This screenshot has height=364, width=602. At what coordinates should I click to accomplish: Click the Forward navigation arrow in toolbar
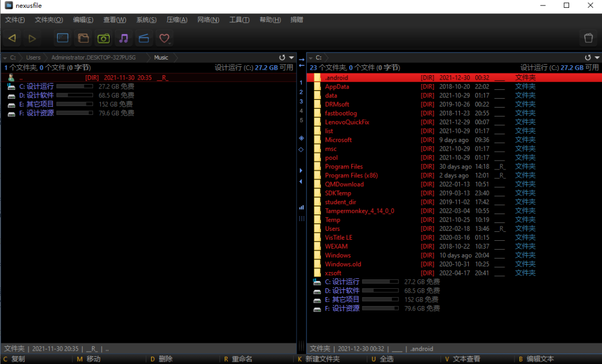tap(32, 38)
